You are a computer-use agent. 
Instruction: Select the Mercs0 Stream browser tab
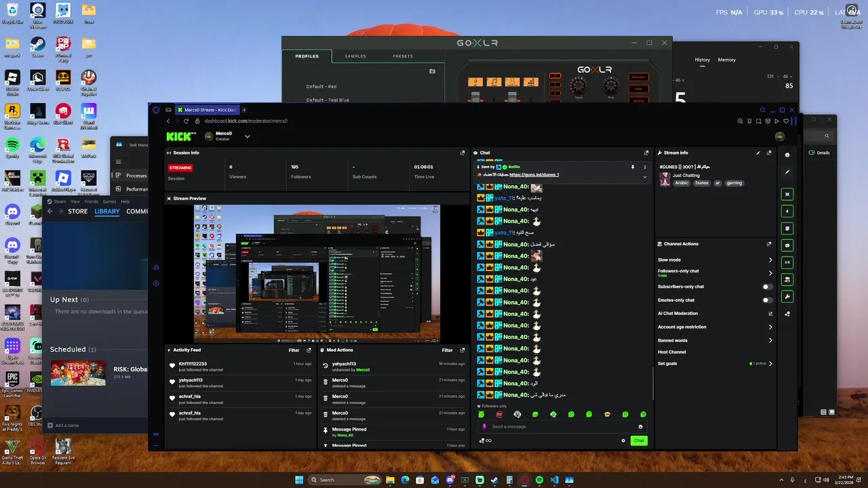coord(206,110)
